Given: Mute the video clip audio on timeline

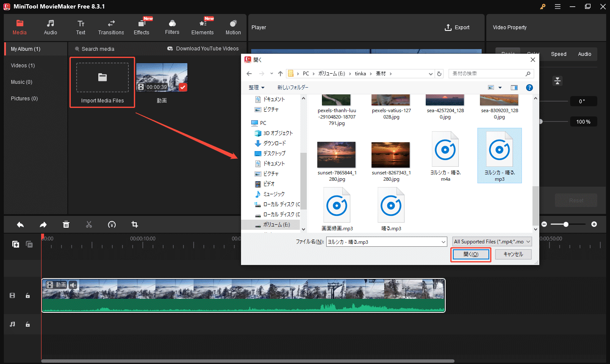Looking at the screenshot, I should pos(73,285).
